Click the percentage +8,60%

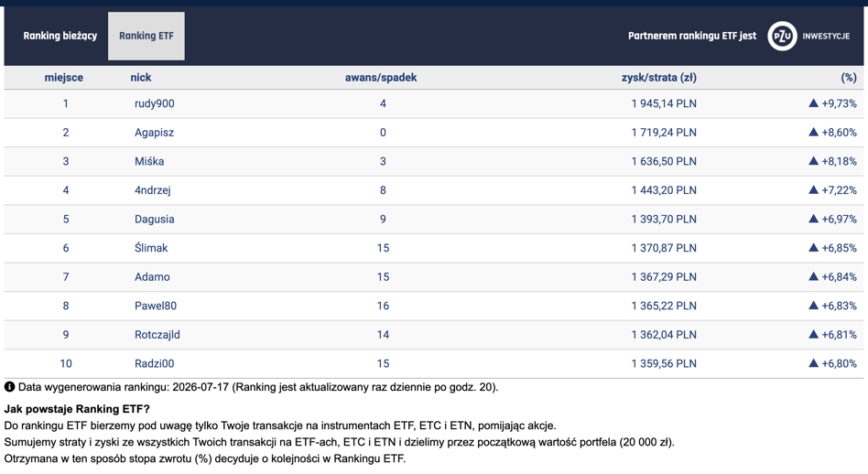(840, 132)
